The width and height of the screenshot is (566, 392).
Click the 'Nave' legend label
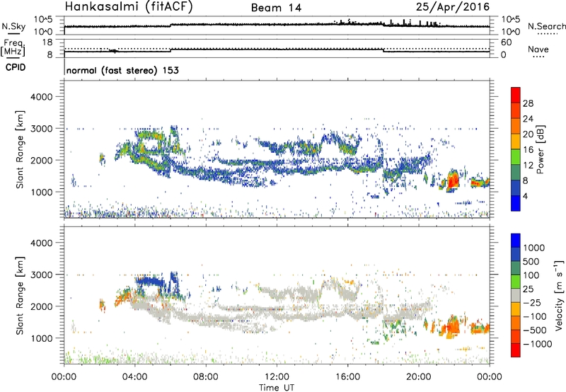pyautogui.click(x=538, y=49)
